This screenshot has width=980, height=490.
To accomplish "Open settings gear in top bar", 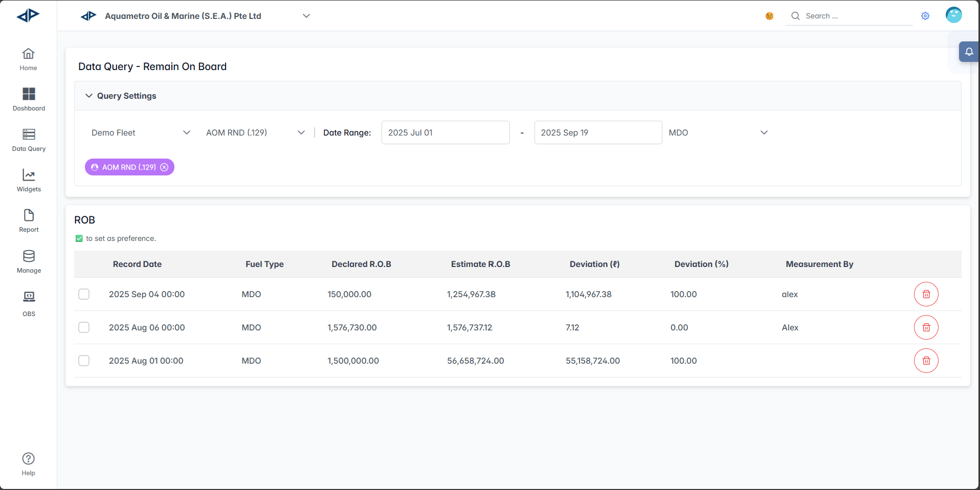I will click(x=925, y=16).
